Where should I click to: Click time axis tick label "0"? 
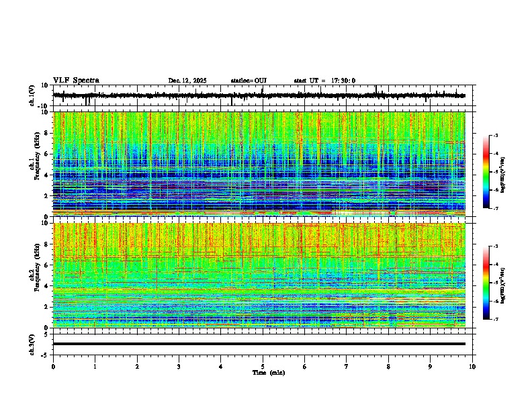click(53, 367)
